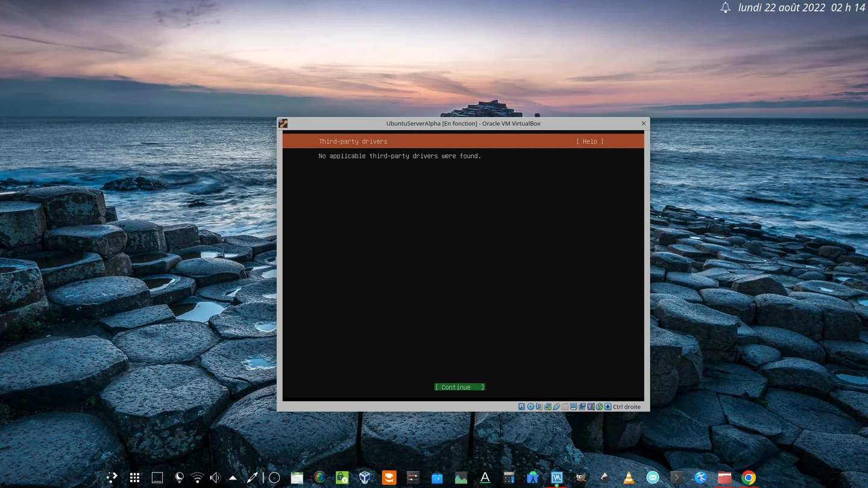868x488 pixels.
Task: Open the volume speaker tray icon
Action: pos(215,478)
